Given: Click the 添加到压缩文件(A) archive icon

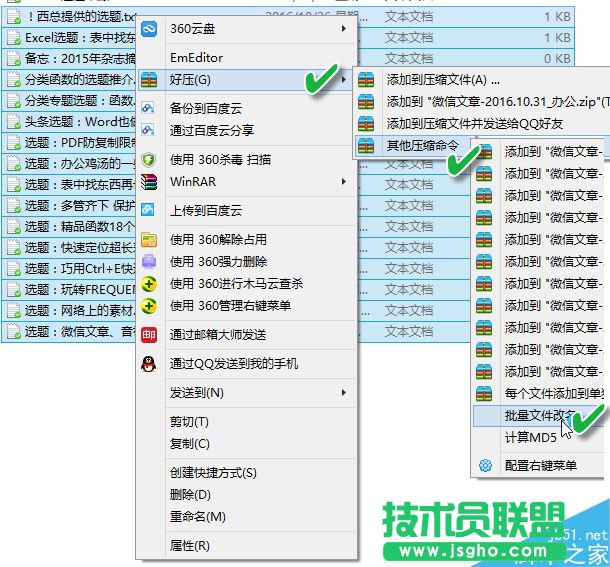Looking at the screenshot, I should [x=366, y=80].
